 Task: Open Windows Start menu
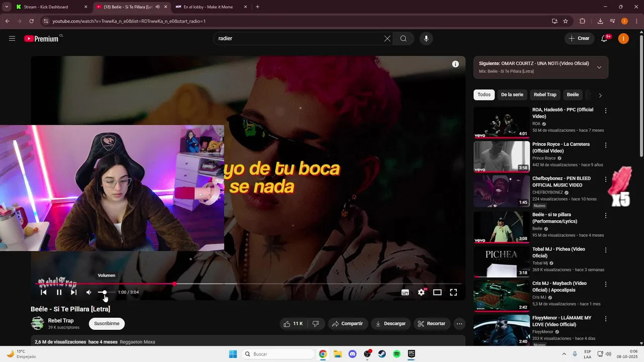(x=233, y=354)
